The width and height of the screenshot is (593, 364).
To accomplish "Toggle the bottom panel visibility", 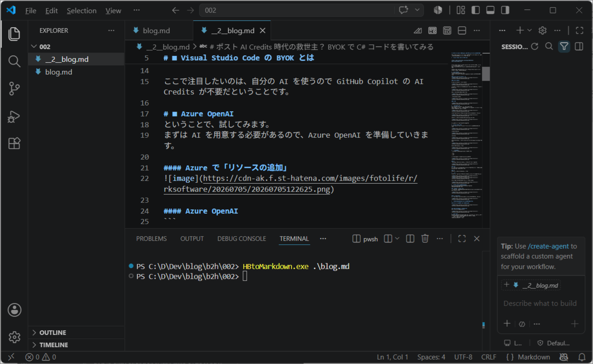I will click(x=490, y=10).
